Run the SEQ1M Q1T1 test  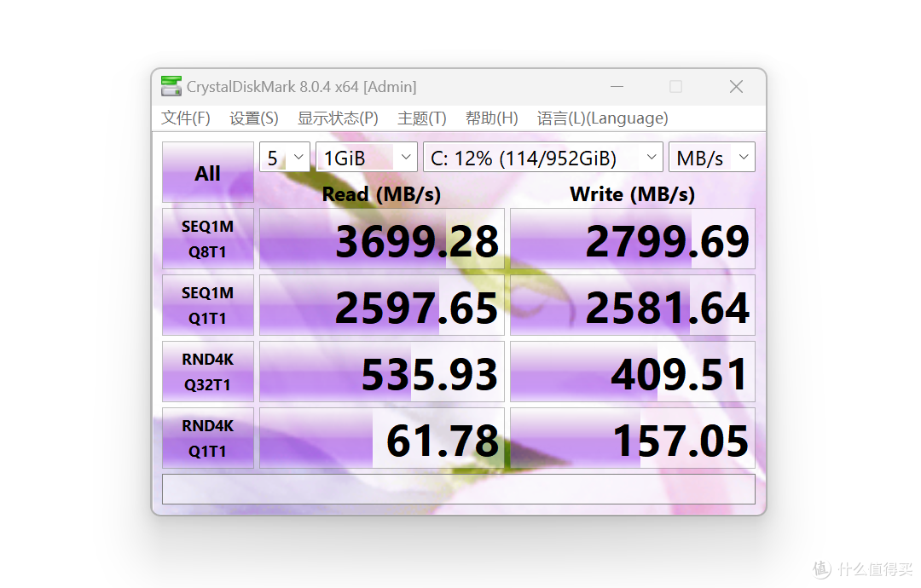pos(208,305)
